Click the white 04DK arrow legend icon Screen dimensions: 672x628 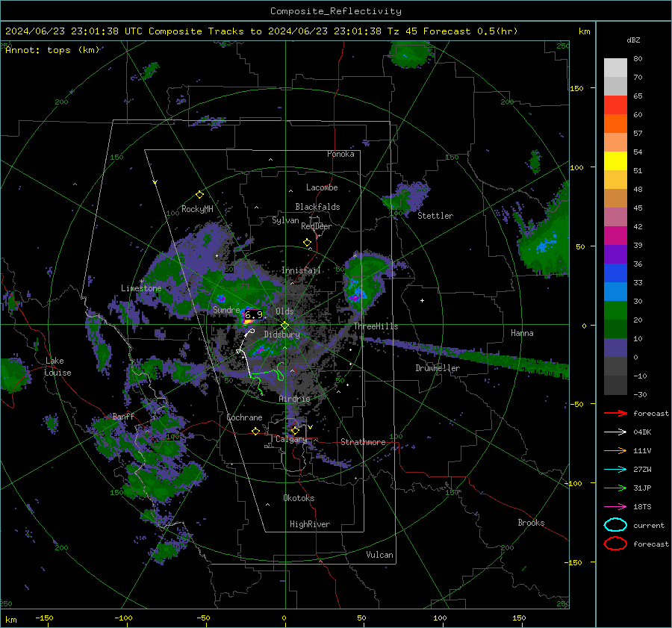(615, 432)
